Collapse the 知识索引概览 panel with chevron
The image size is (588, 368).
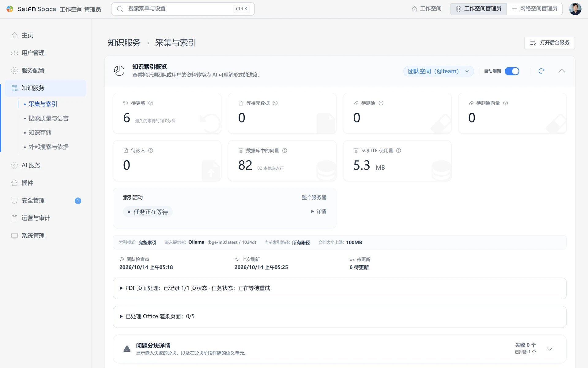pos(561,71)
